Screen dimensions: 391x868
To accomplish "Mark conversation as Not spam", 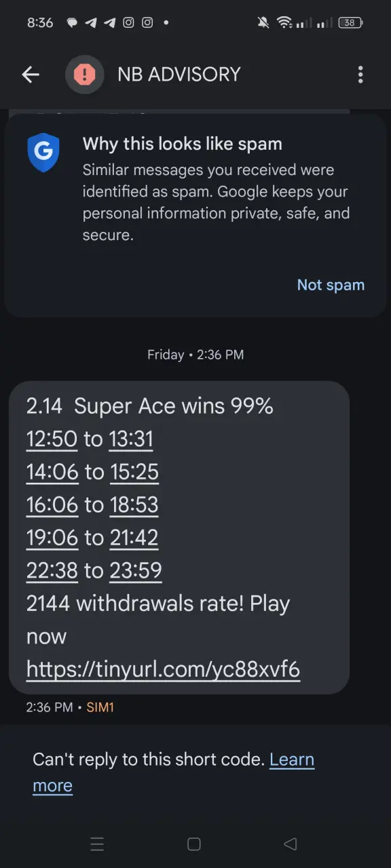I will [331, 285].
